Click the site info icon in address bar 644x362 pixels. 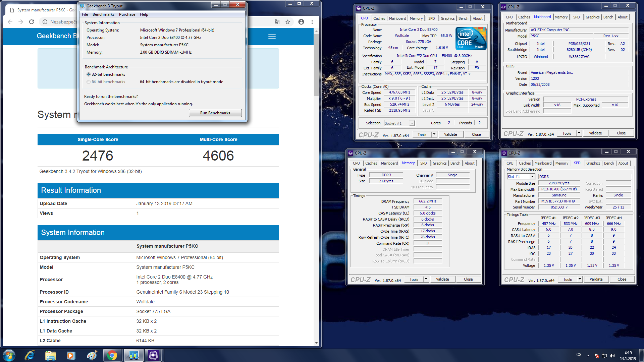(x=45, y=22)
